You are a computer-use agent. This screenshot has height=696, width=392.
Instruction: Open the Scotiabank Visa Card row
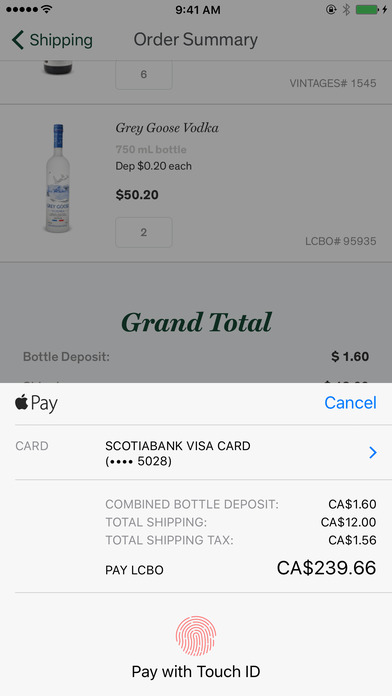click(x=196, y=453)
